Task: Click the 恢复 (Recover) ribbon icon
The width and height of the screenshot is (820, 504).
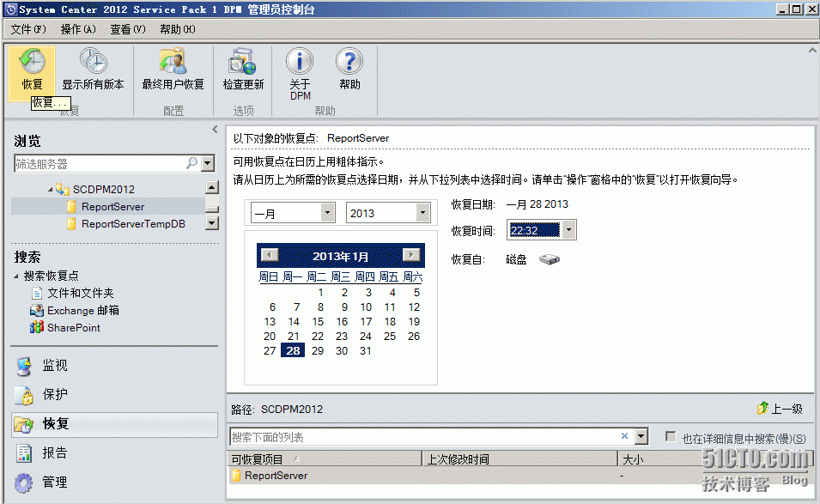Action: pyautogui.click(x=32, y=62)
